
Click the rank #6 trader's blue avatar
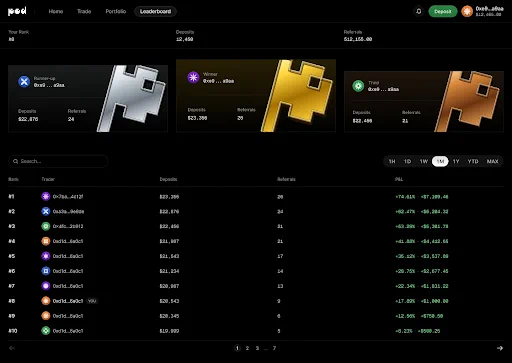(x=46, y=271)
